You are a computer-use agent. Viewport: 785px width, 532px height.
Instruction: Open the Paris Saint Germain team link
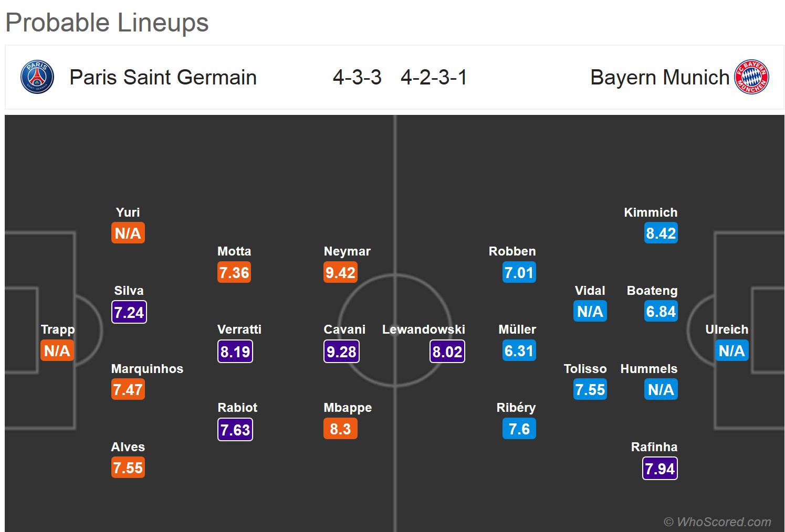pos(163,78)
